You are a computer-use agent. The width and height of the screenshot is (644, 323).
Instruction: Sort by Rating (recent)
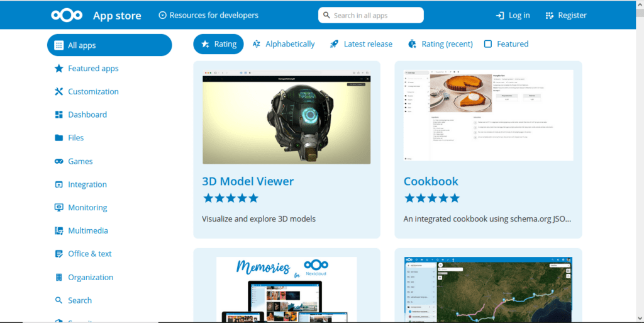pos(440,44)
